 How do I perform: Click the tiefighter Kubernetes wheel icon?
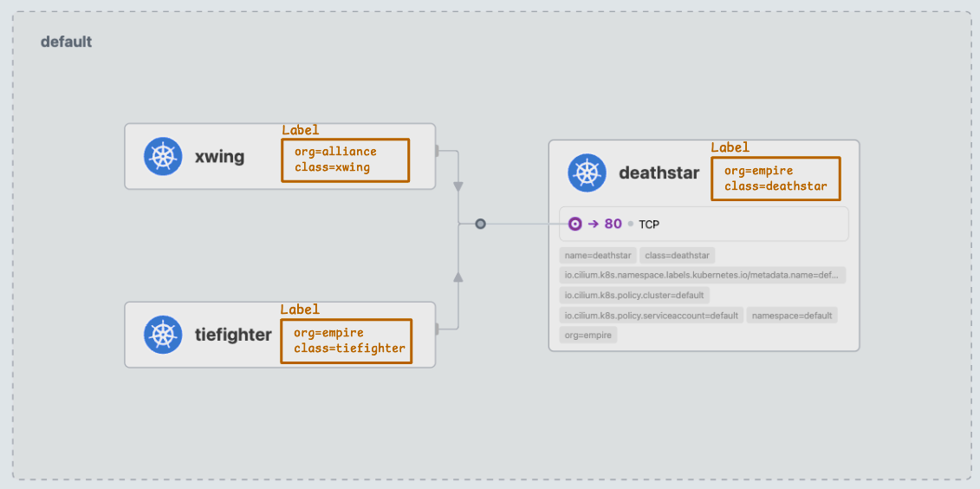(x=163, y=335)
